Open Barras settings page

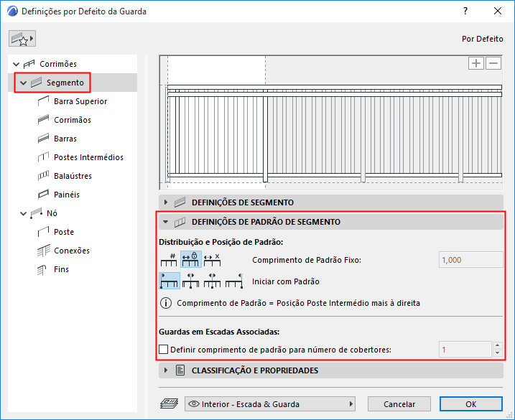coord(65,139)
